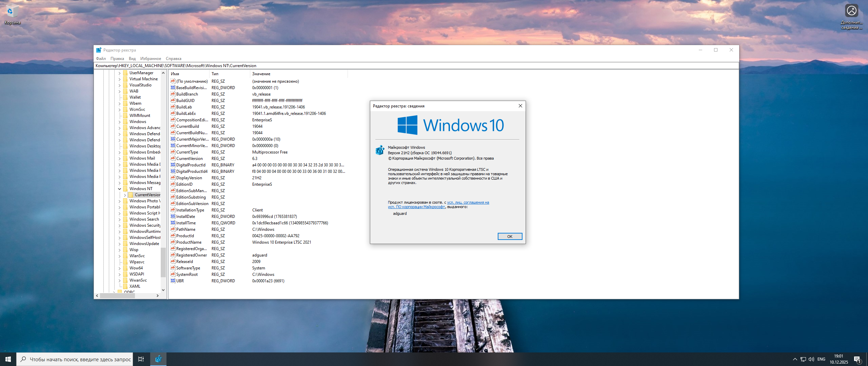The height and width of the screenshot is (366, 868).
Task: Collapse the Windows NT tree node
Action: click(119, 189)
